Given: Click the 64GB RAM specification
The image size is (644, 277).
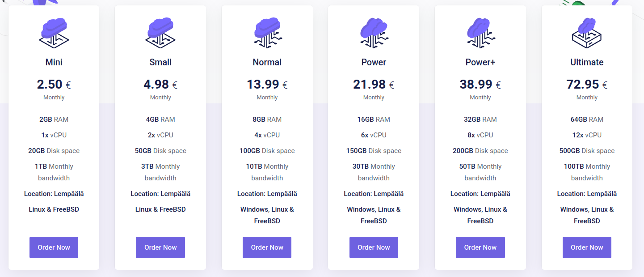Looking at the screenshot, I should coord(587,119).
